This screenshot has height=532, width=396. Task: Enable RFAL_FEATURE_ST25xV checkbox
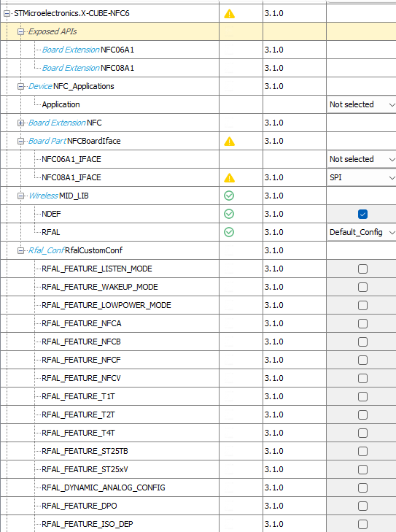(x=362, y=470)
